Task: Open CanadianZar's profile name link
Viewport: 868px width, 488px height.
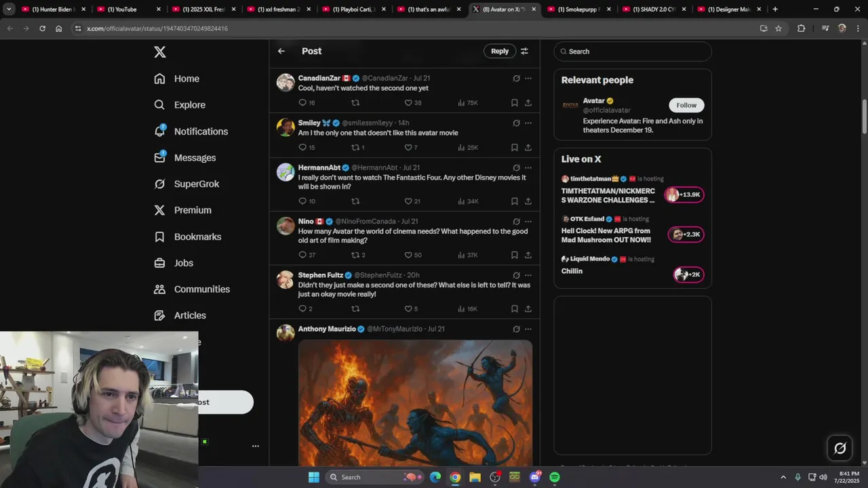Action: coord(319,78)
